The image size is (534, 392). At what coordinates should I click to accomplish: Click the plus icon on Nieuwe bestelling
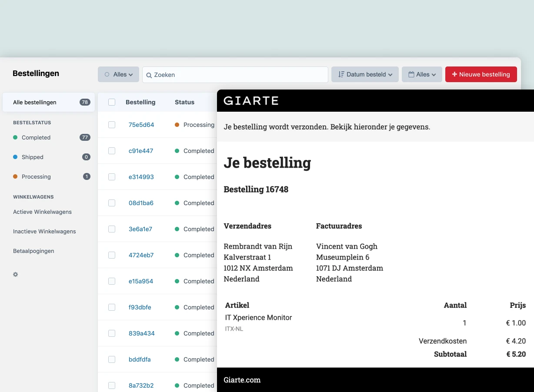coord(454,74)
